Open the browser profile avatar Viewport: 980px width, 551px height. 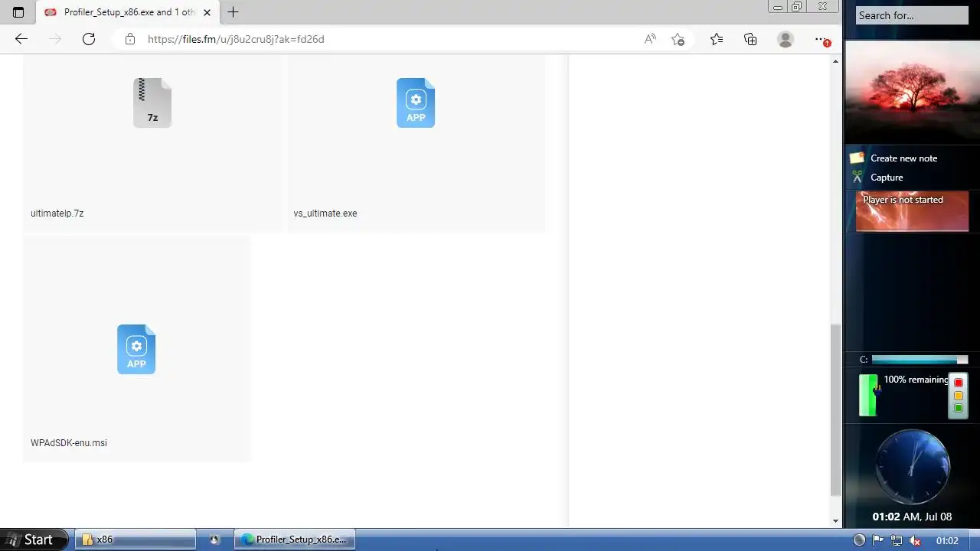coord(786,39)
